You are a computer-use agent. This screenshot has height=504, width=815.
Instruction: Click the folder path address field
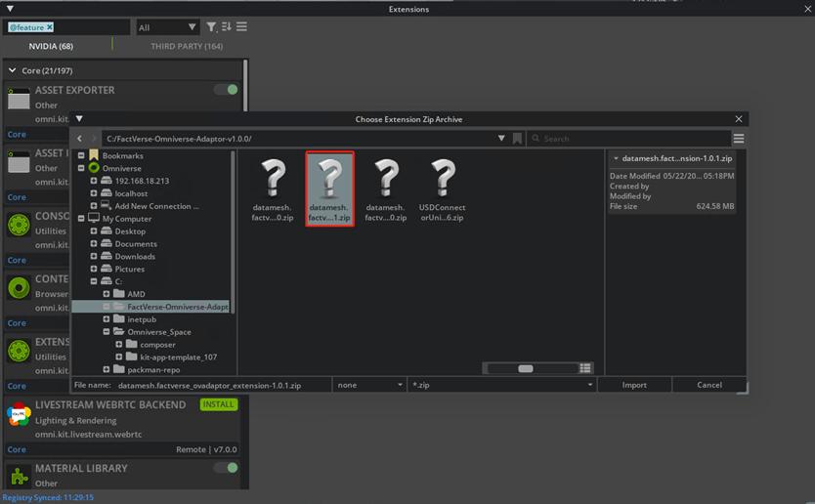click(299, 139)
